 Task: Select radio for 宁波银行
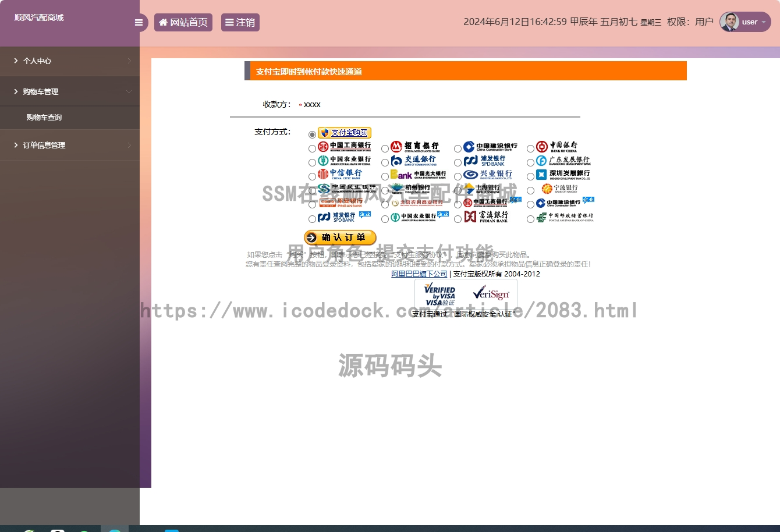[x=531, y=191]
